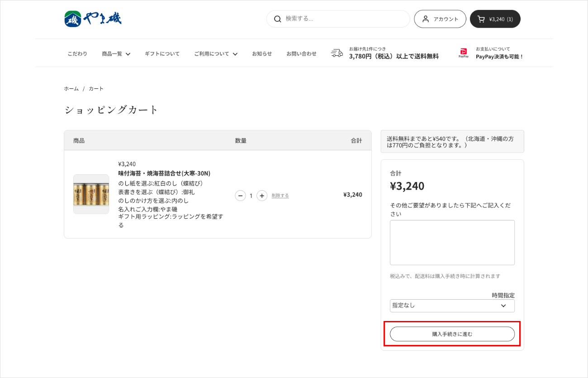
Task: Expand the ご利用について dropdown menu
Action: coord(215,54)
